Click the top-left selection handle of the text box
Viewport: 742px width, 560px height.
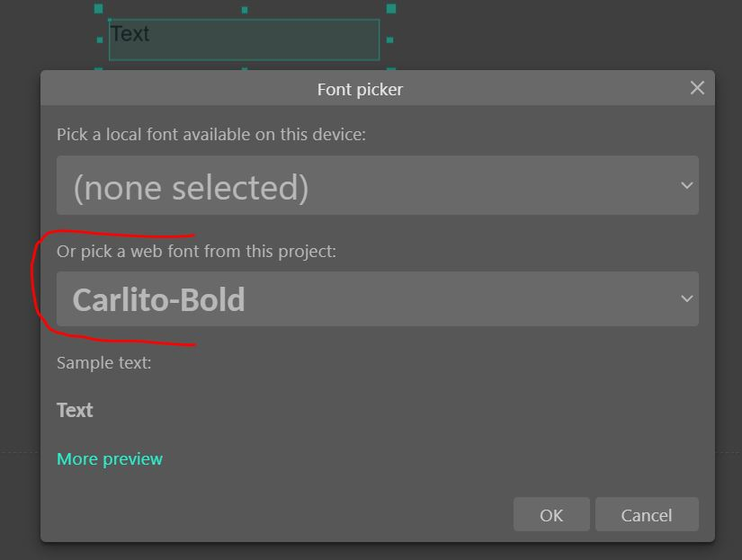click(x=98, y=8)
